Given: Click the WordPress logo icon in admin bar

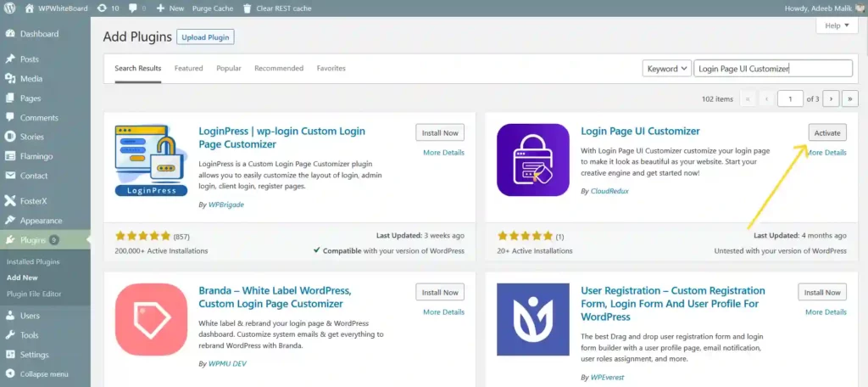Looking at the screenshot, I should [9, 8].
